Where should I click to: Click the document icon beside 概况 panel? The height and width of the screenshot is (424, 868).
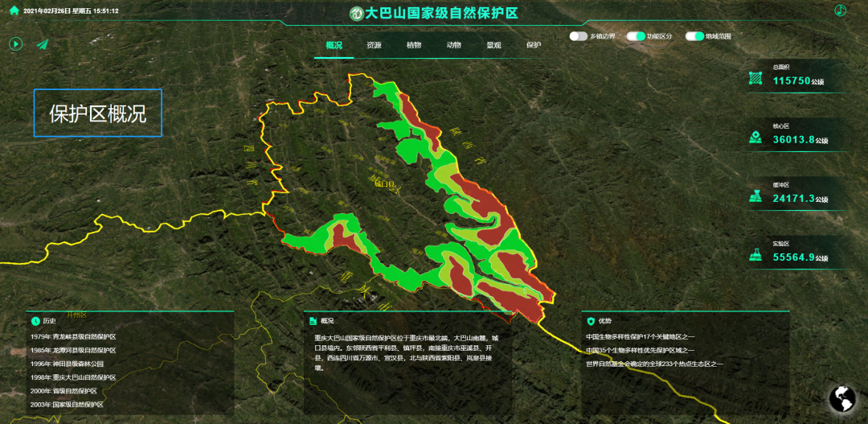313,320
